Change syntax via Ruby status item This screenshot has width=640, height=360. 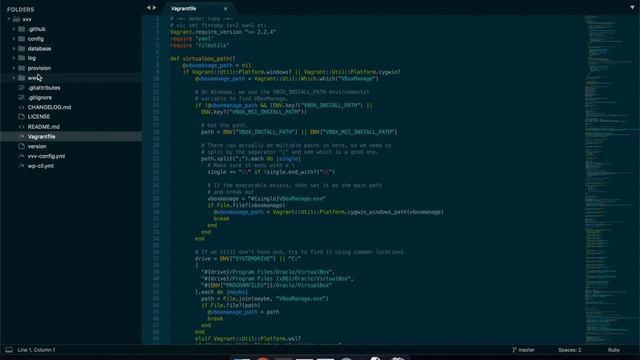pos(614,350)
